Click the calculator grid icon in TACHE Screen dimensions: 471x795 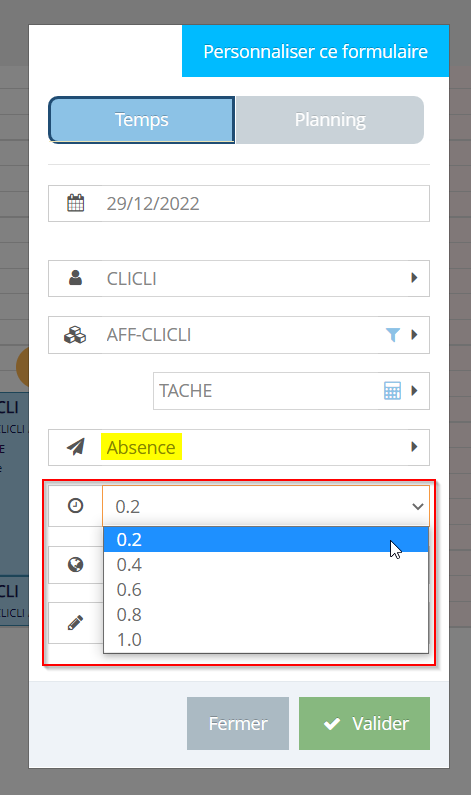(x=392, y=391)
